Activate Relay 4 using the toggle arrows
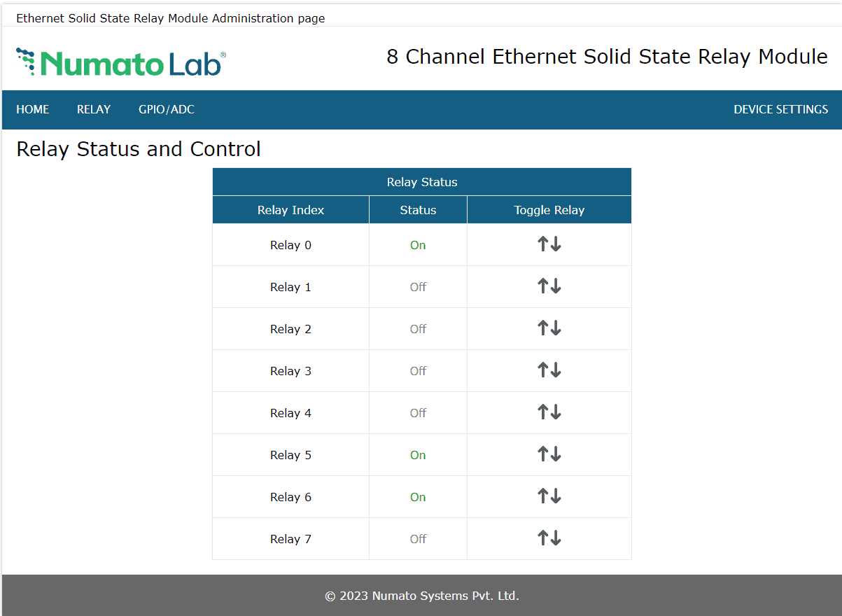Screen dimensions: 842x616 (x=549, y=412)
